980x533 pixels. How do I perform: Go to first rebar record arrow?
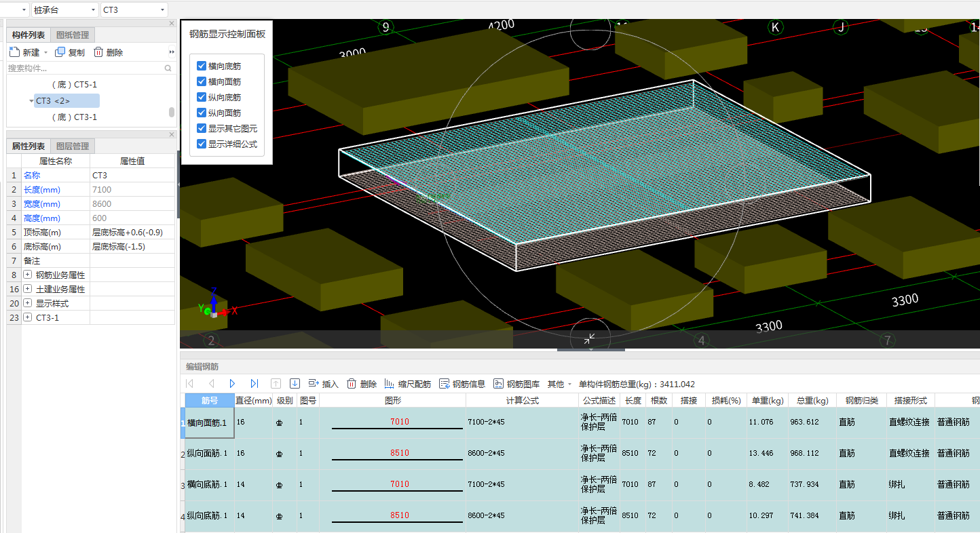click(x=189, y=384)
